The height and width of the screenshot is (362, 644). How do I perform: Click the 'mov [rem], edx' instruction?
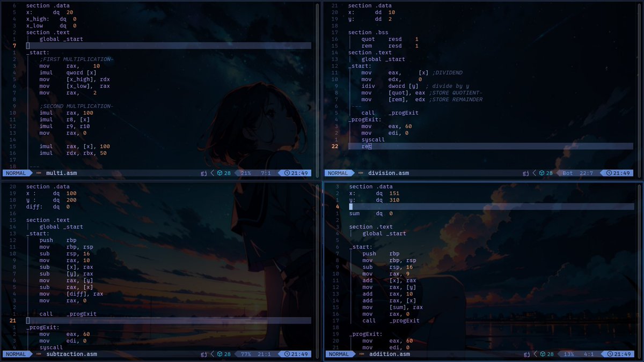393,99
